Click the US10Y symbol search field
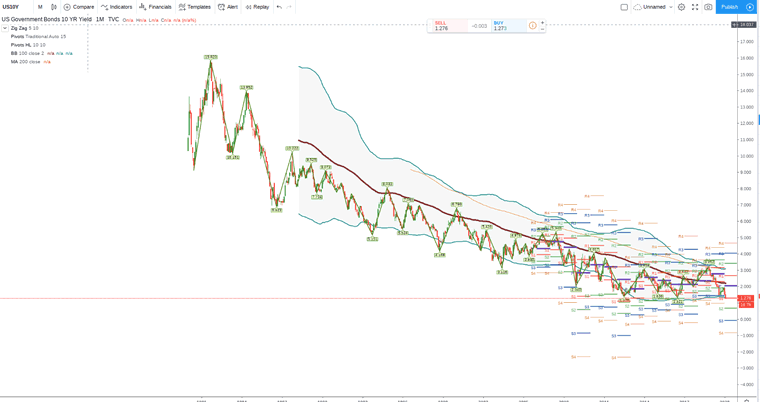760x402 pixels. coord(13,7)
